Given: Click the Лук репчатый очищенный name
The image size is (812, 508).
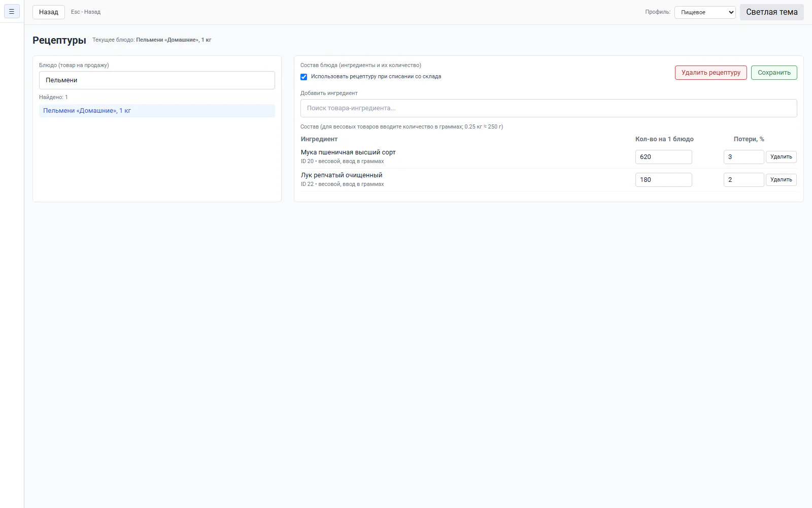Looking at the screenshot, I should [x=342, y=175].
